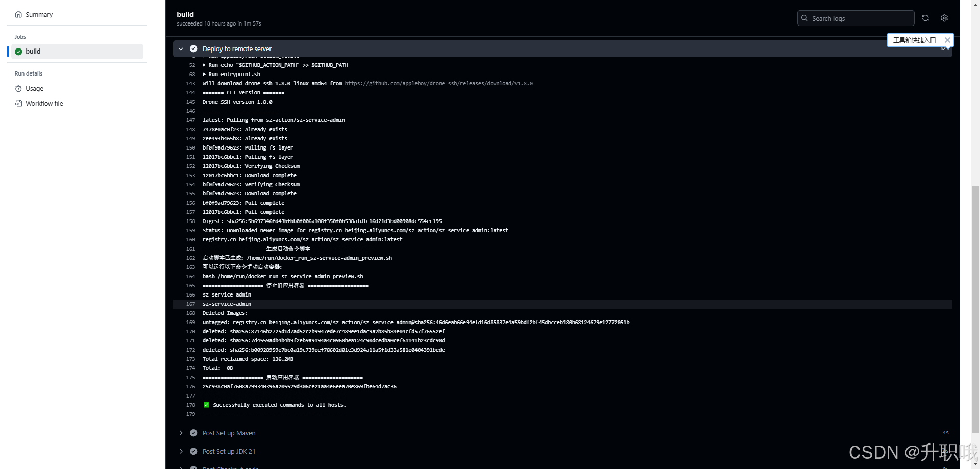
Task: Expand the Run echo GITHUB_ACTION_PATH group
Action: click(x=204, y=65)
